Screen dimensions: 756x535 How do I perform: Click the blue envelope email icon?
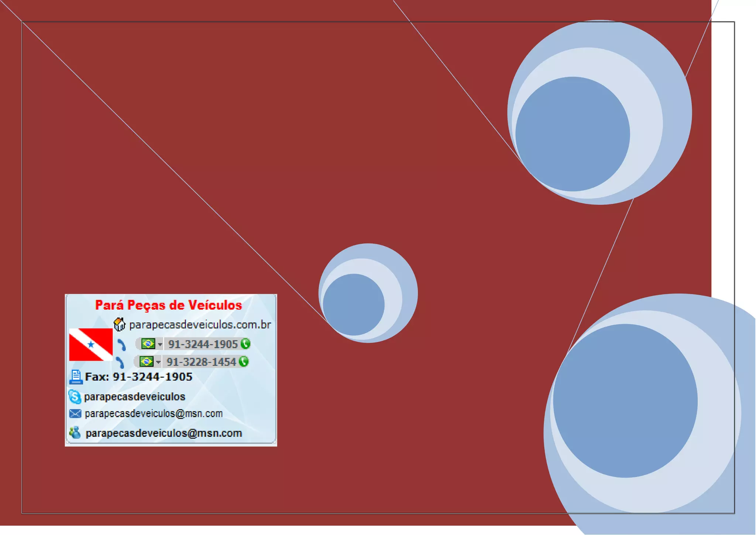point(75,413)
